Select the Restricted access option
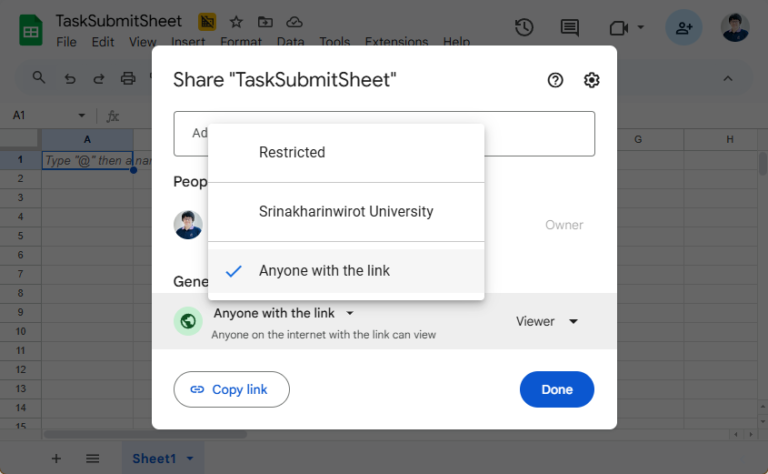 click(346, 152)
